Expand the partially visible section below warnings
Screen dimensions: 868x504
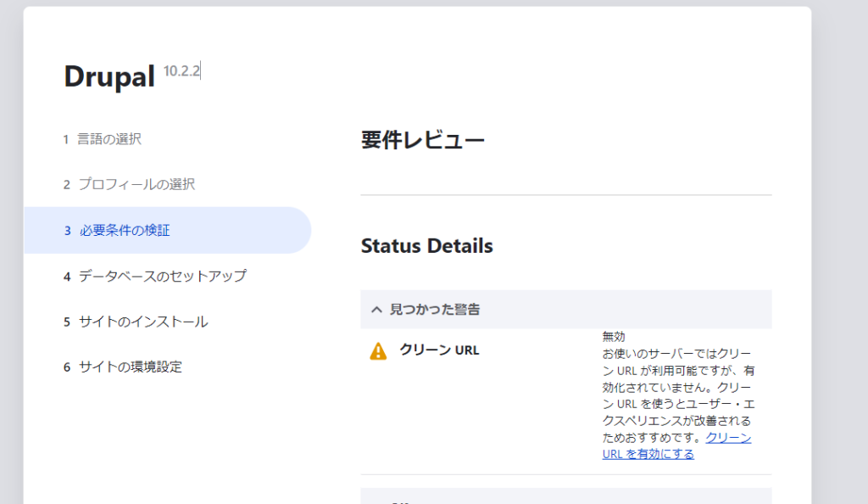pyautogui.click(x=565, y=496)
